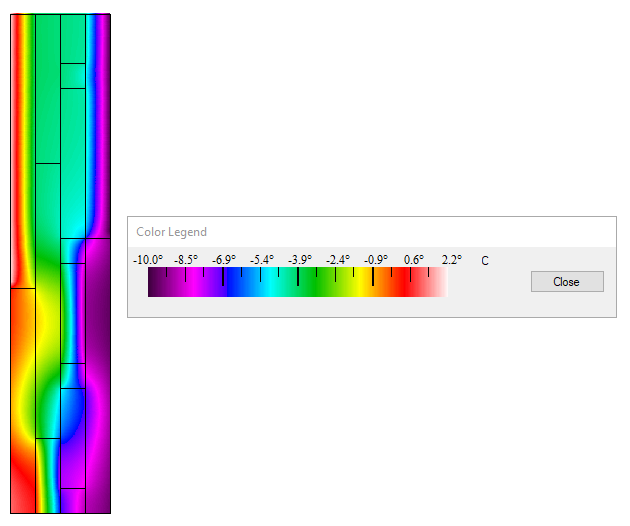Image resolution: width=630 pixels, height=526 pixels.
Task: Click the 2.2° maximum temperature label
Action: click(x=451, y=260)
